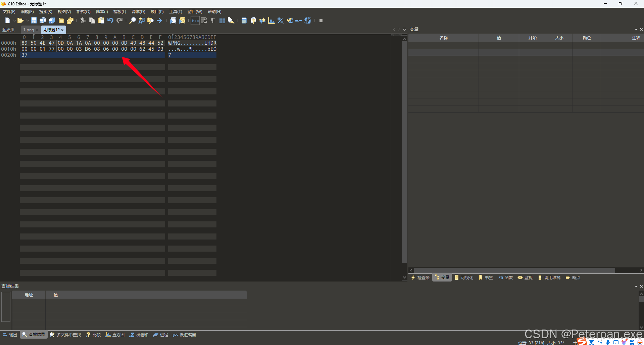Image resolution: width=644 pixels, height=345 pixels.
Task: Switch to the 断点 breakpoints tab
Action: [573, 278]
